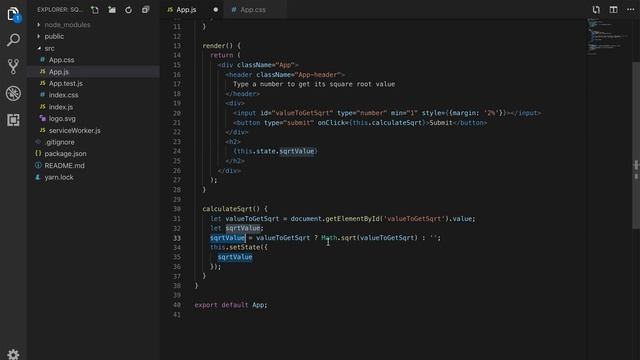This screenshot has width=640, height=360.
Task: Collapse all folders in Explorer
Action: pos(146,10)
